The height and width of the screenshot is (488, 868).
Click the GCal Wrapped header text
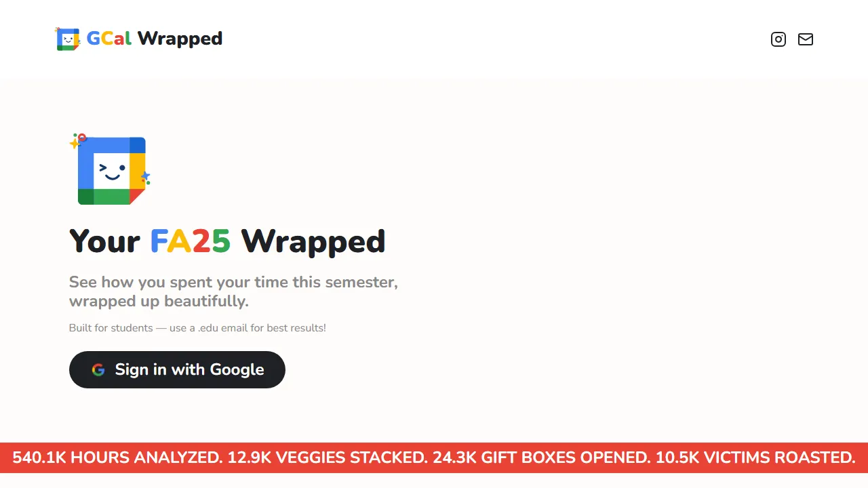[x=154, y=39]
